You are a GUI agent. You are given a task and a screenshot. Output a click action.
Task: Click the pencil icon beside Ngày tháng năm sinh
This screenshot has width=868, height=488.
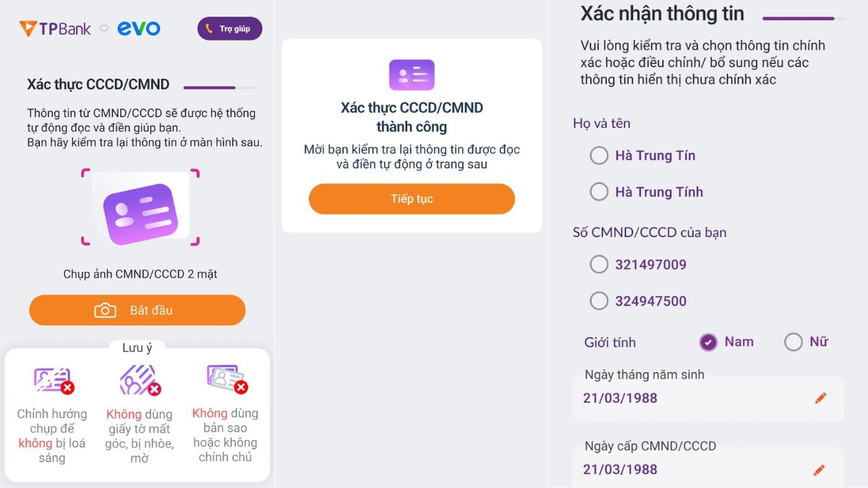(x=820, y=398)
